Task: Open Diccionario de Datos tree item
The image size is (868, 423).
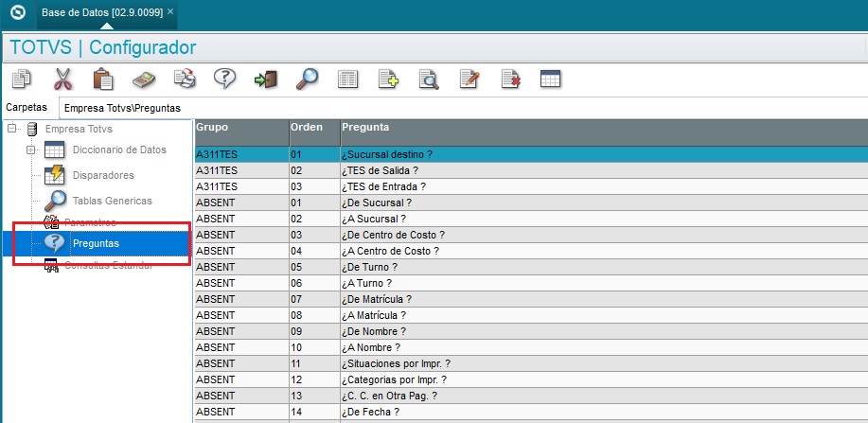Action: (x=119, y=150)
